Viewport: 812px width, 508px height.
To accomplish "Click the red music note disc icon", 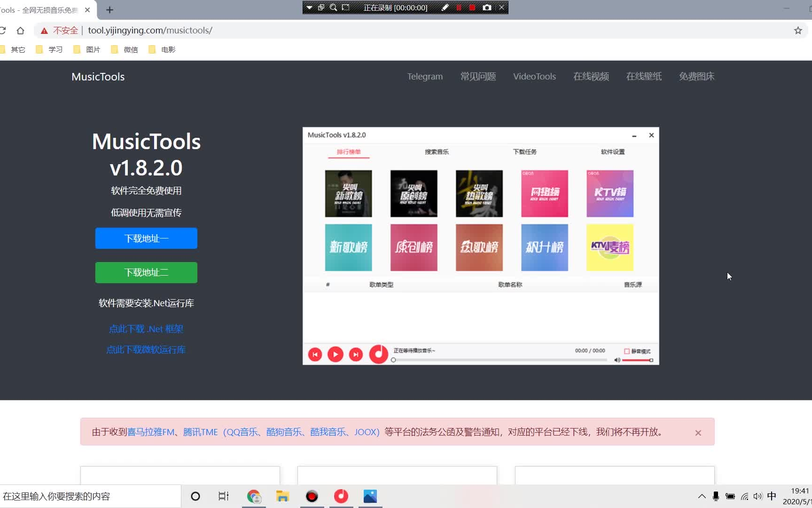I will pos(378,354).
